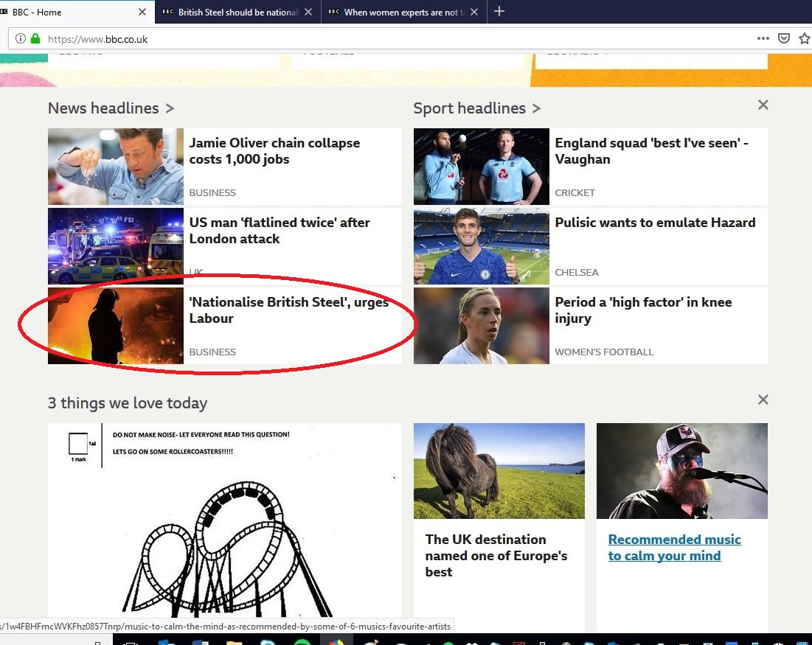Close the BBC - Home tab
The width and height of the screenshot is (812, 645).
point(142,12)
